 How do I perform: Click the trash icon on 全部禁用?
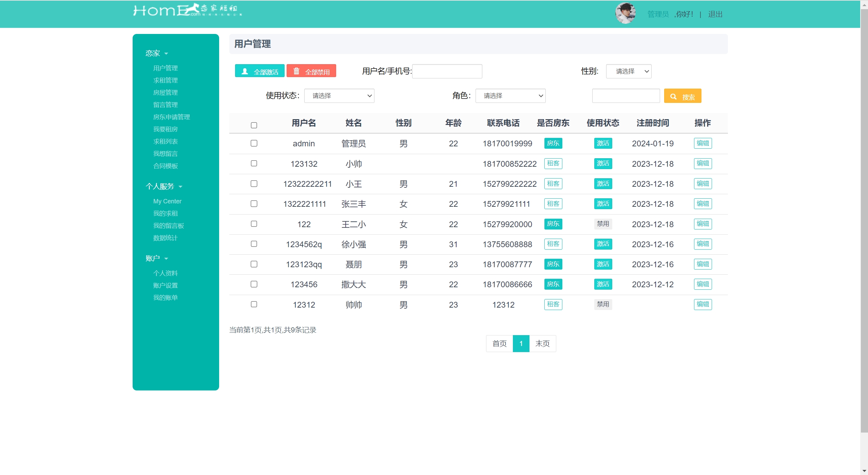[296, 71]
